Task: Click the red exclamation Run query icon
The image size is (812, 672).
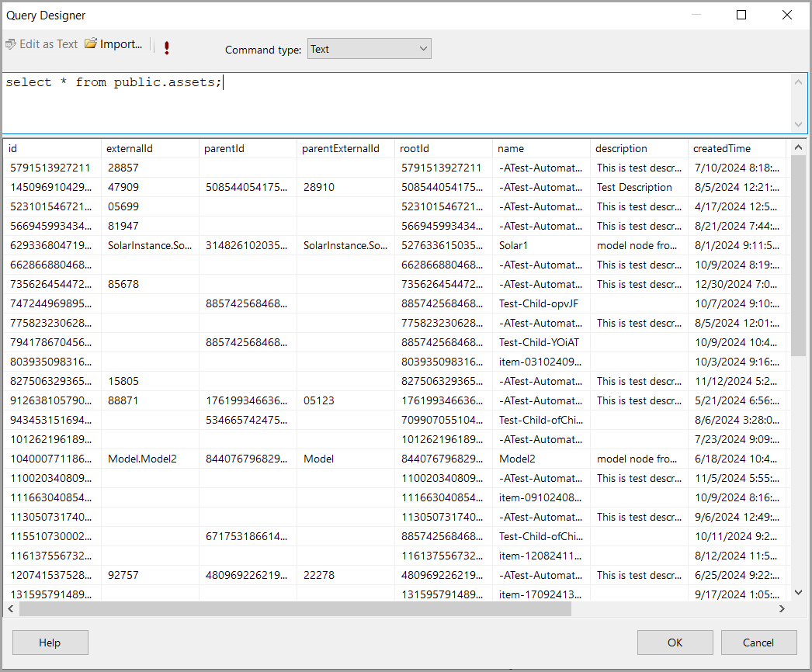Action: [166, 48]
